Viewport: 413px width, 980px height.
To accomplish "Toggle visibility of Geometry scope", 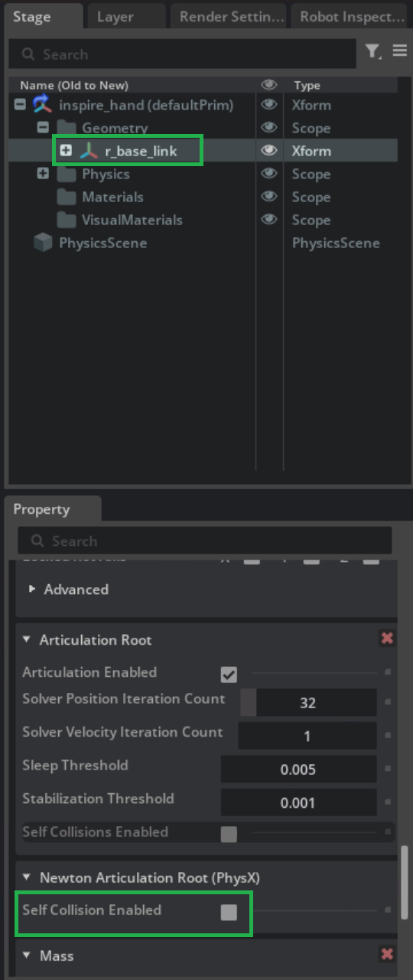I will point(268,128).
